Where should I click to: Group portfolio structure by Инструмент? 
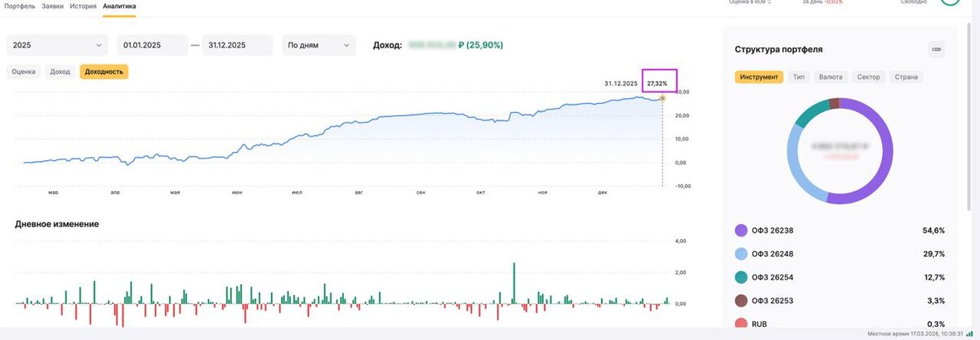pyautogui.click(x=759, y=77)
